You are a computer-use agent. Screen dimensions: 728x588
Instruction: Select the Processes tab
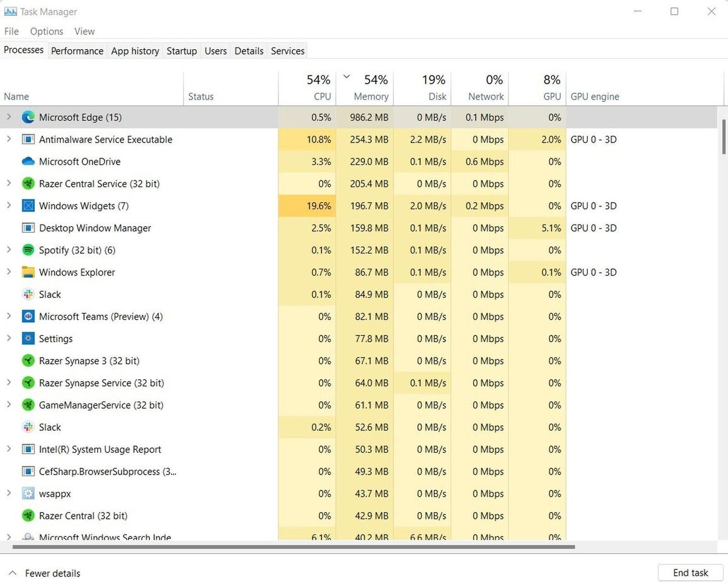coord(24,50)
